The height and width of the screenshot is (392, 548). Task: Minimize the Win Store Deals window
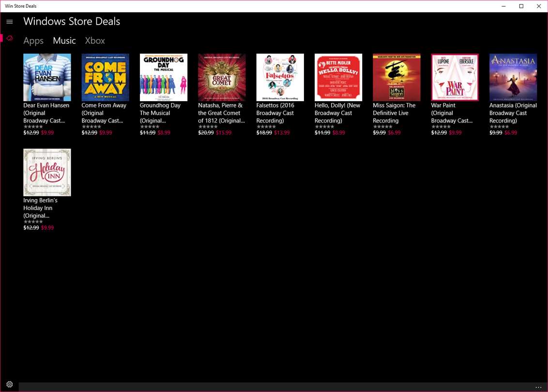click(x=503, y=6)
